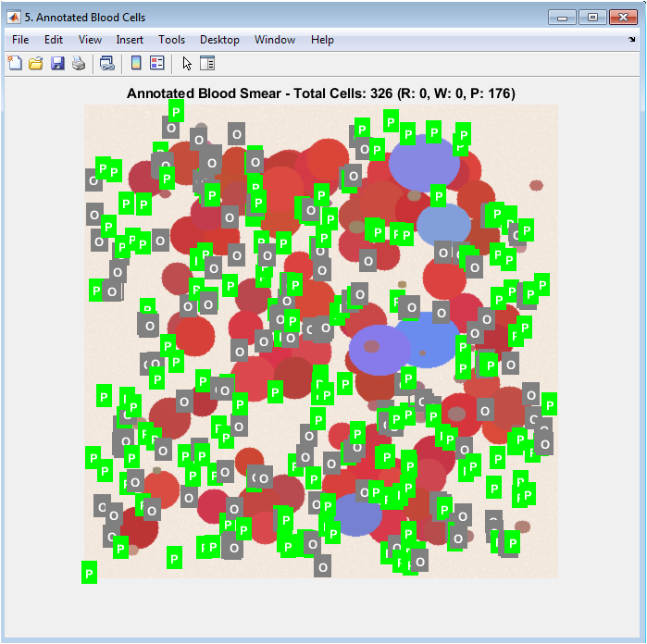
Task: Dock the figure using the corner arrow
Action: coord(632,40)
